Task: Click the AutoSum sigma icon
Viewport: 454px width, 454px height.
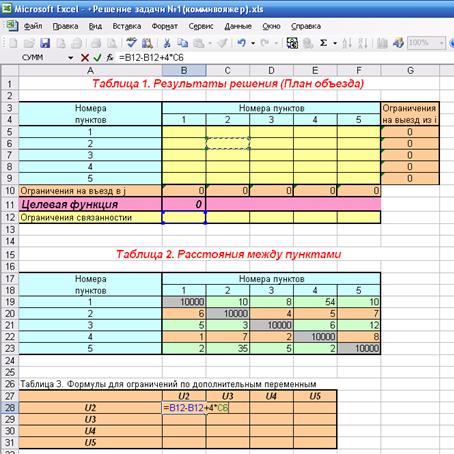Action: click(323, 43)
